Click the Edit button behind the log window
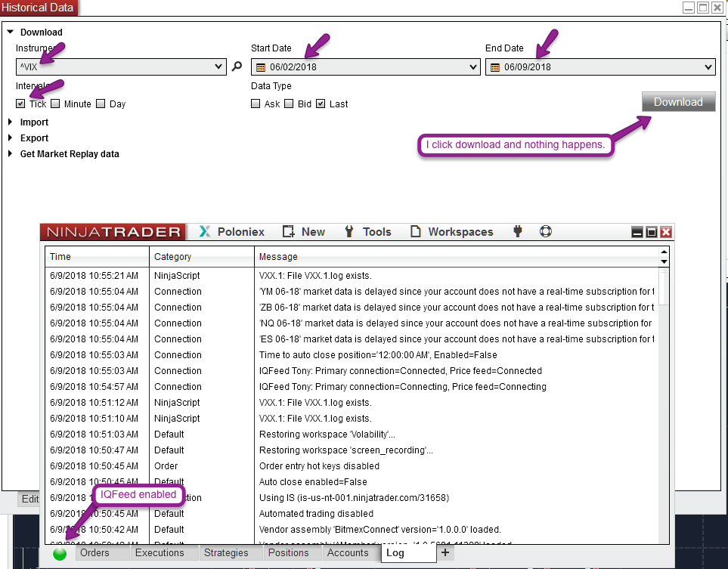Viewport: 728px width, 569px height. 29,499
